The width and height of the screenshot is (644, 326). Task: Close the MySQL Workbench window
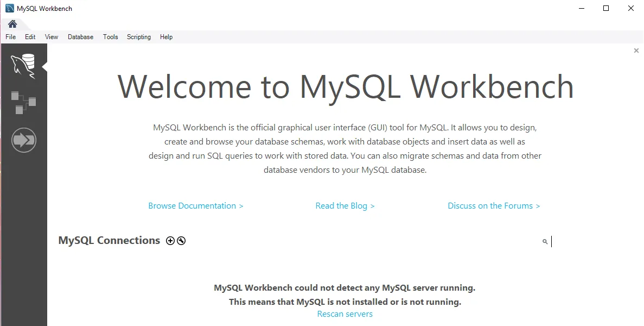click(x=631, y=8)
